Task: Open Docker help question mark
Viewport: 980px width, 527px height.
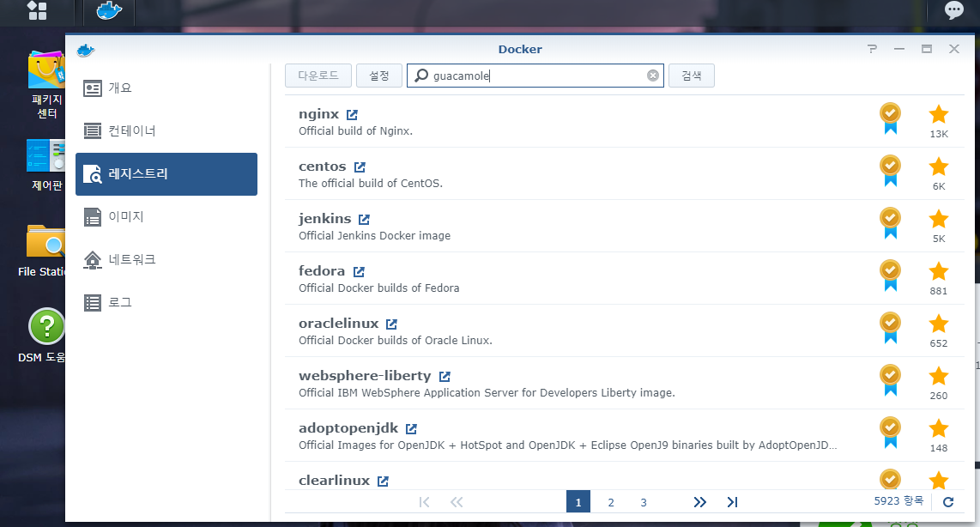Action: coord(872,49)
